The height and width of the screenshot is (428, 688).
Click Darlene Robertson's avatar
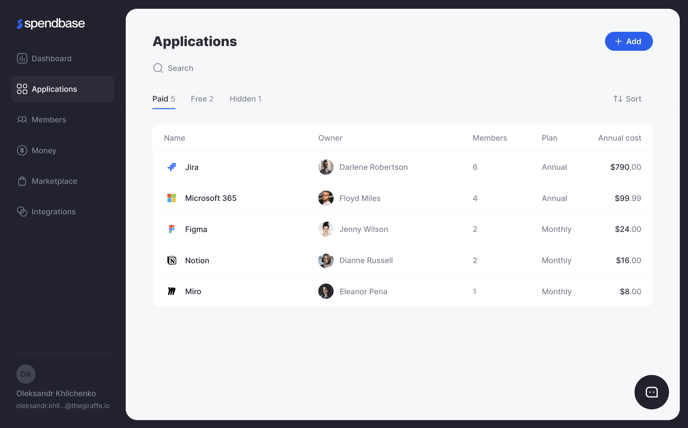point(326,167)
